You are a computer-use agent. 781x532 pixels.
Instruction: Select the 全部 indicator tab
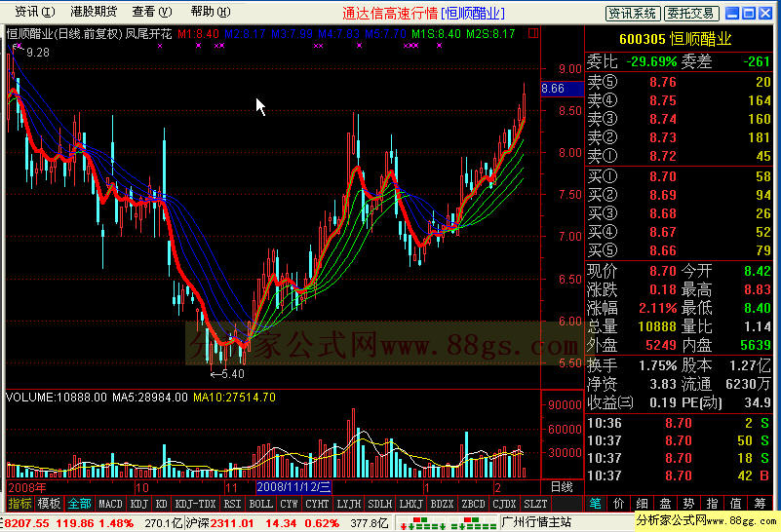79,504
